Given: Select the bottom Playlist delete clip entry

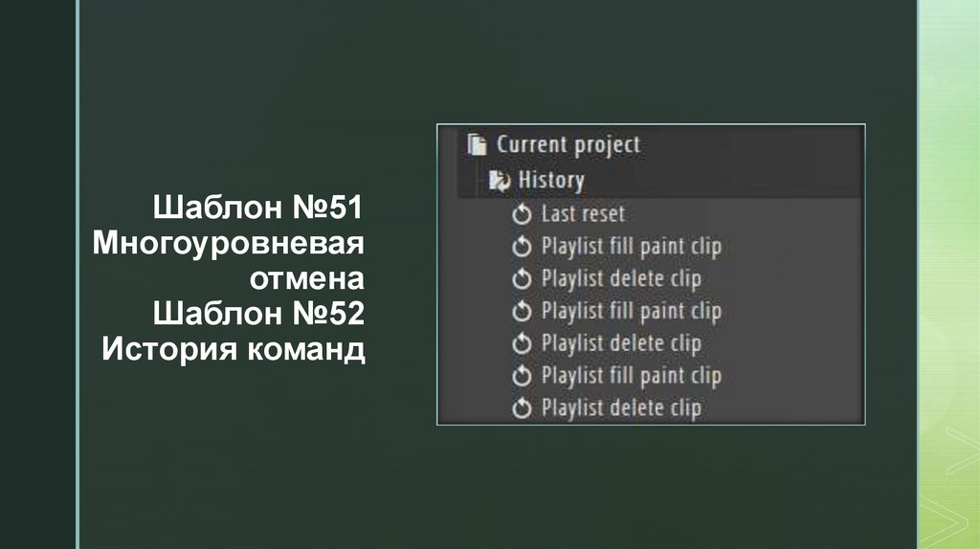Looking at the screenshot, I should pyautogui.click(x=621, y=408).
